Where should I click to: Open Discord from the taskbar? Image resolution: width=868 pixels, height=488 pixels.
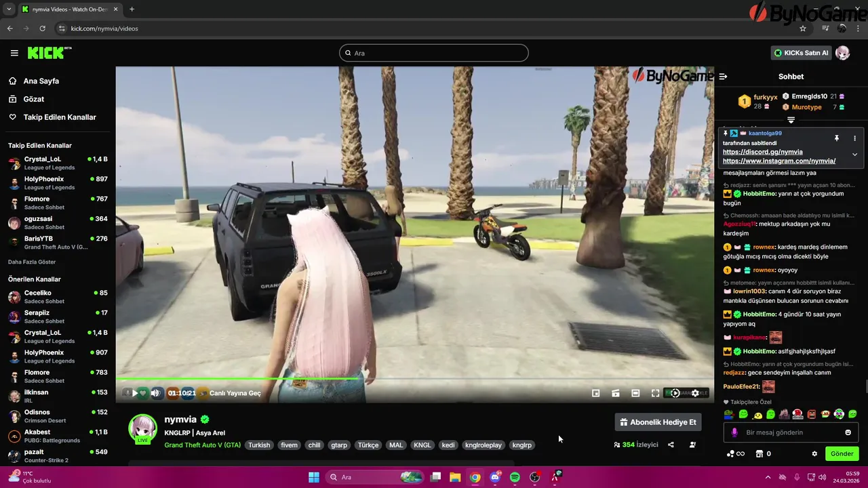coord(495,477)
